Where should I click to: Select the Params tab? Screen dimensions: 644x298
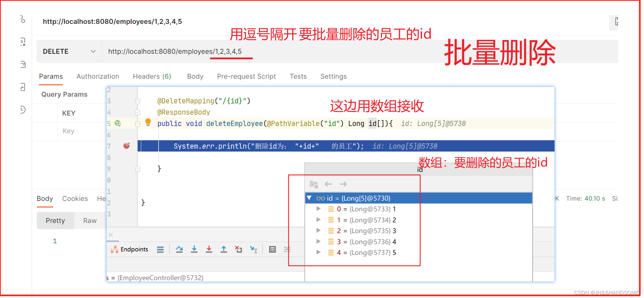51,76
